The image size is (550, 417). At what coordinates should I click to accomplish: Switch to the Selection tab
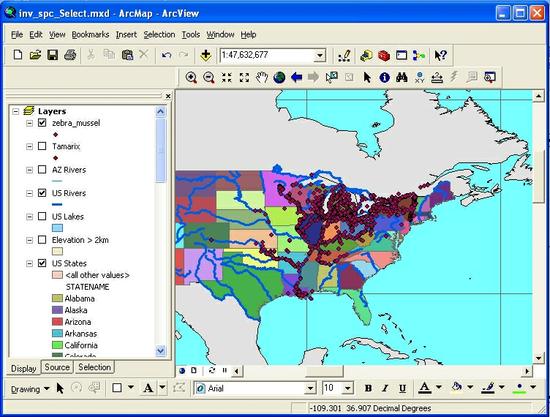(94, 367)
